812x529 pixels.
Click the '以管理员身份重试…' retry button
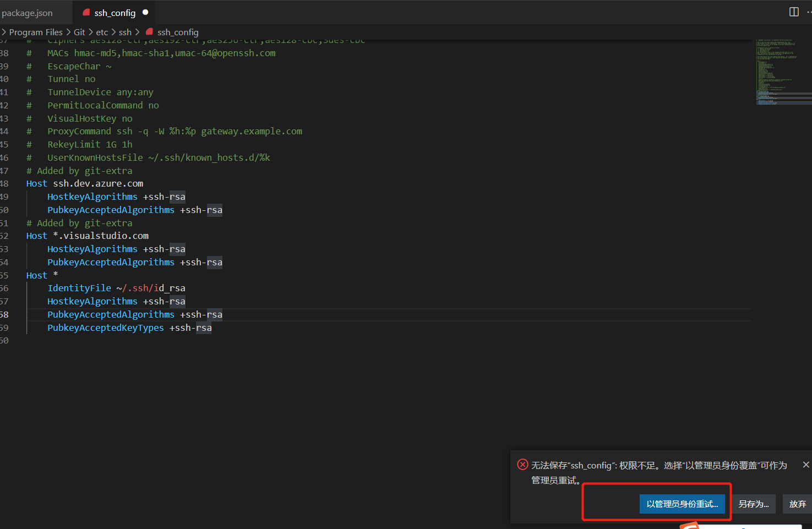(x=683, y=504)
